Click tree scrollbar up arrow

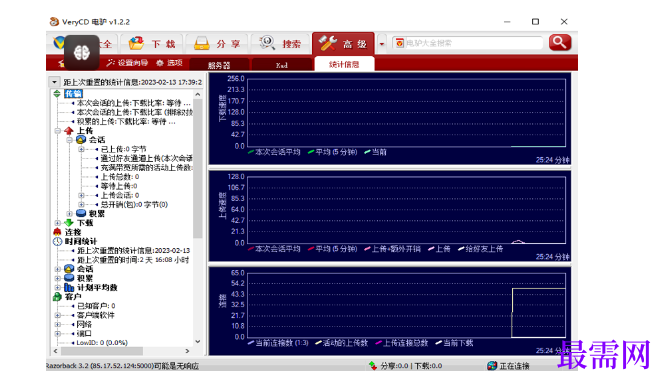pyautogui.click(x=198, y=94)
